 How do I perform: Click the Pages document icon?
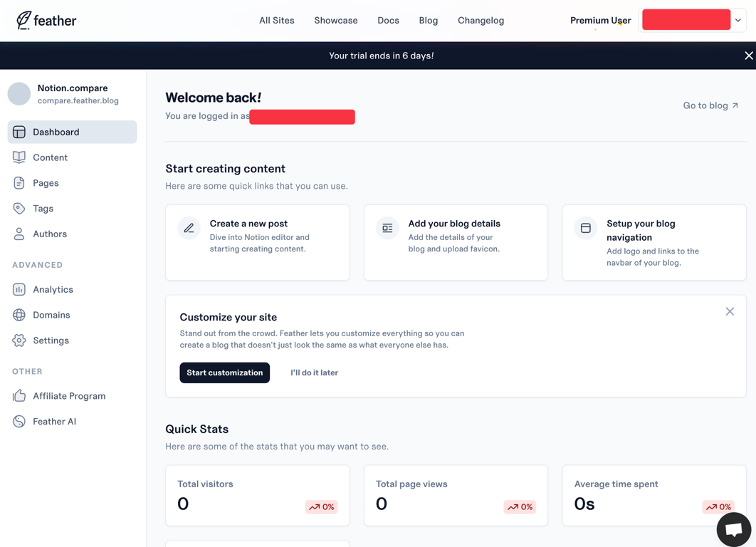tap(19, 183)
